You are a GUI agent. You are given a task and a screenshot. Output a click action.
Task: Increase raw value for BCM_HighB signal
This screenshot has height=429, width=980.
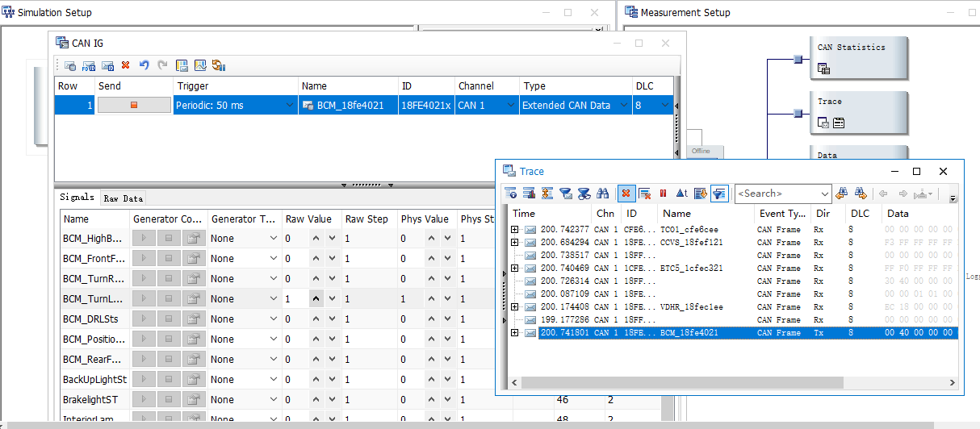(316, 239)
